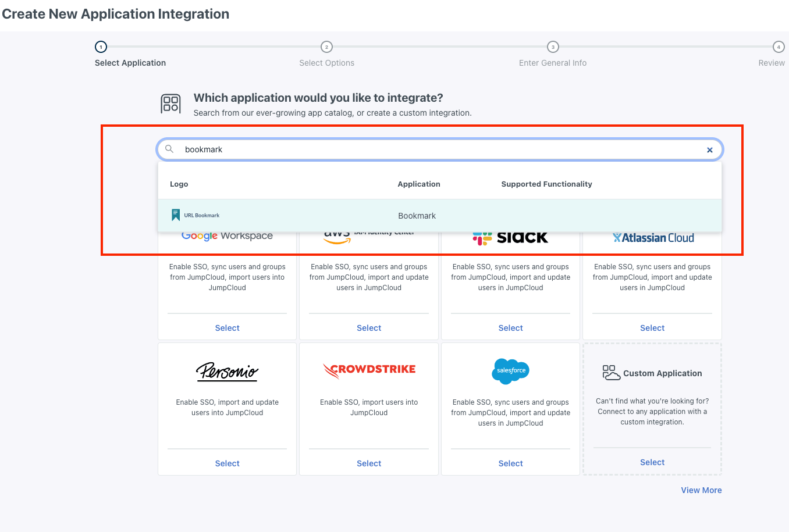Open the View More link
The width and height of the screenshot is (789, 532).
[701, 490]
